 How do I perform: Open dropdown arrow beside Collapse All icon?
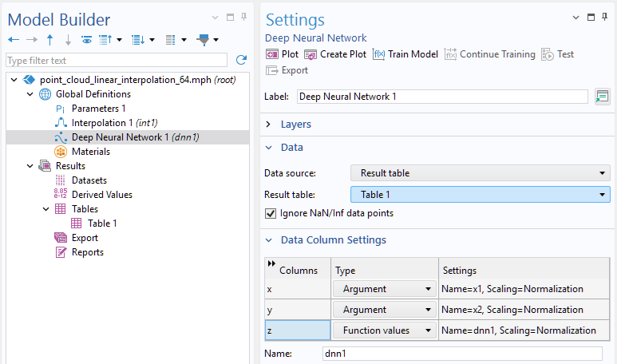point(119,40)
